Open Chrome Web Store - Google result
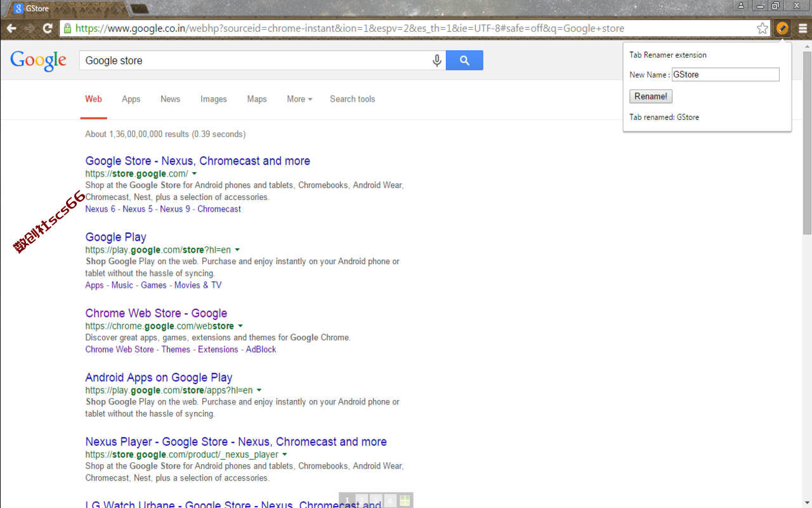The image size is (812, 508). (x=156, y=313)
